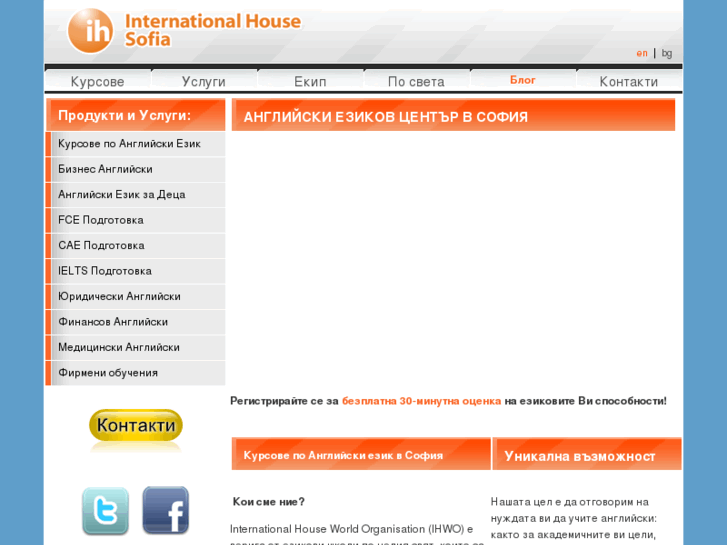Select Бизнес Английски sidebar item
727x545 pixels.
tap(135, 169)
